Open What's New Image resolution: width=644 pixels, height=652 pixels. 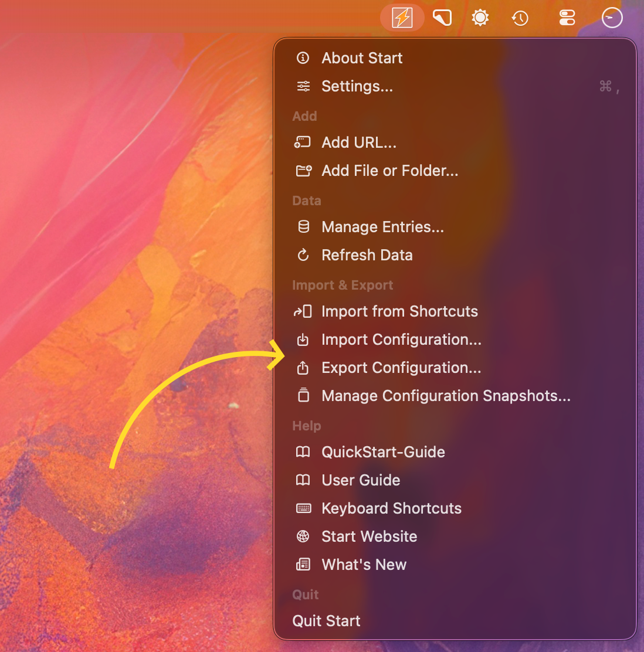pos(364,565)
